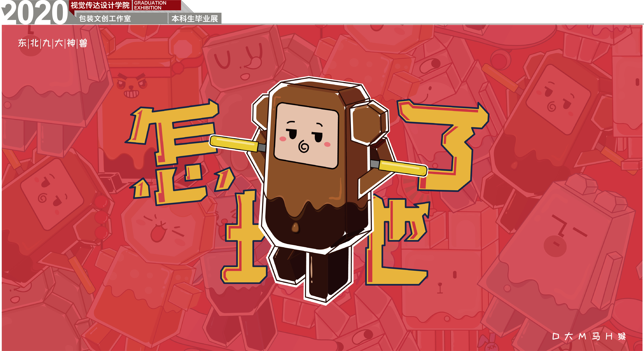Click the GRADUATION EXHIBITION label
The height and width of the screenshot is (351, 644).
click(x=150, y=5)
